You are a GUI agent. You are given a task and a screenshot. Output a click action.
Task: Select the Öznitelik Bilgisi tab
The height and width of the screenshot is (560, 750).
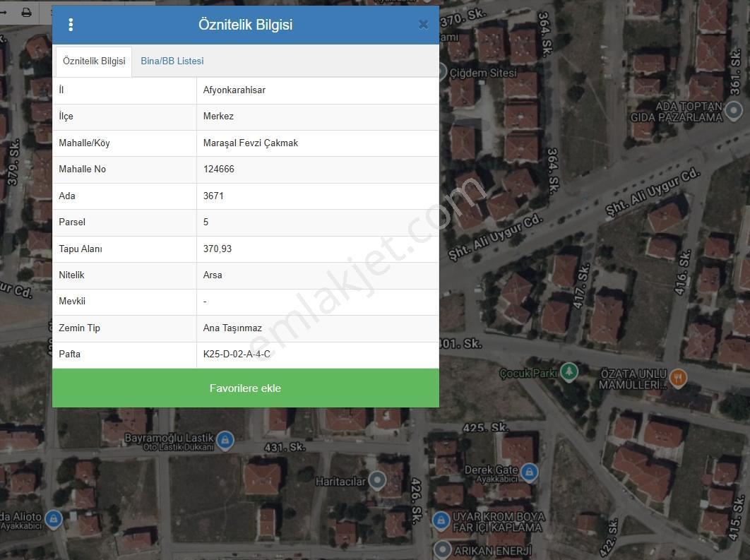[94, 61]
